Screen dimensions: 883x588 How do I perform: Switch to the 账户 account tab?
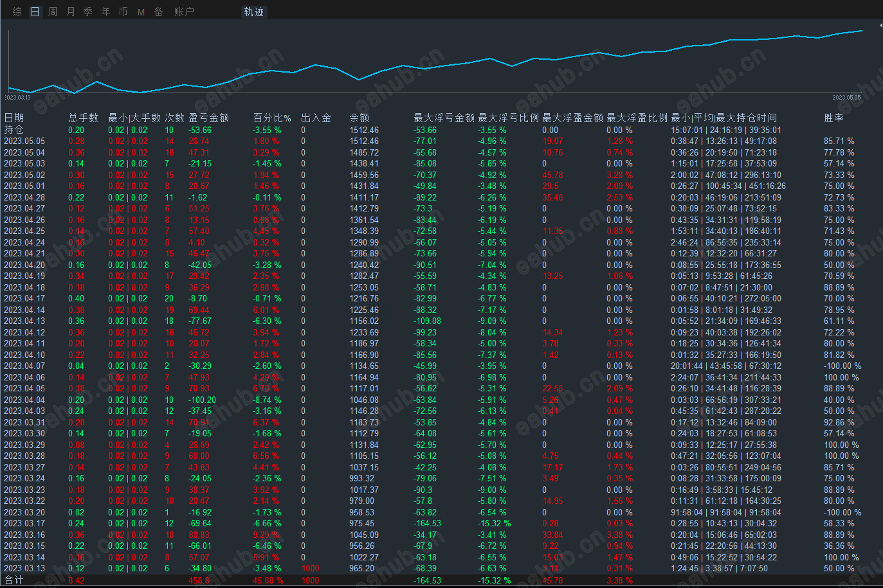(184, 12)
